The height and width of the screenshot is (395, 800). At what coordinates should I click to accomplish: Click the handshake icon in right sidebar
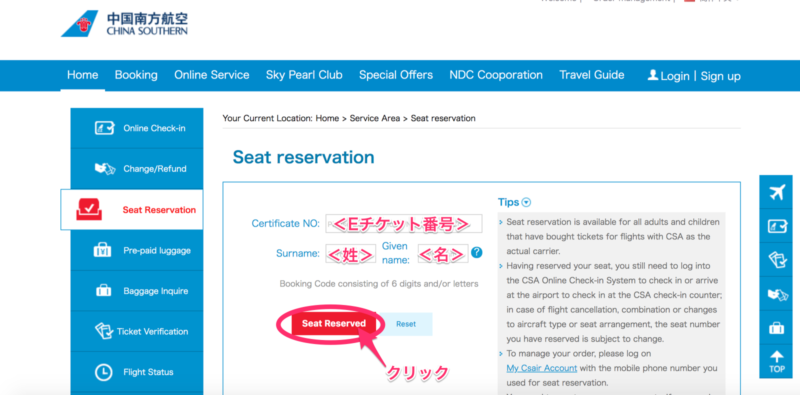[x=776, y=294]
